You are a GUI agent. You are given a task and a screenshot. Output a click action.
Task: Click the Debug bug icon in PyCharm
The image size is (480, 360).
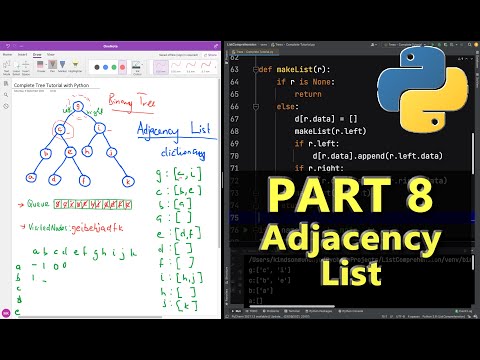440,44
